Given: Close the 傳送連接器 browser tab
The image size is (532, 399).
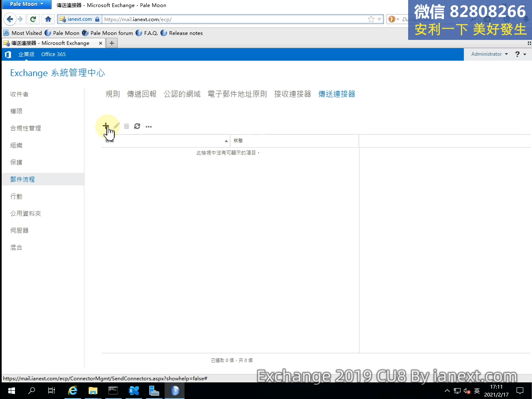Looking at the screenshot, I should pos(101,43).
